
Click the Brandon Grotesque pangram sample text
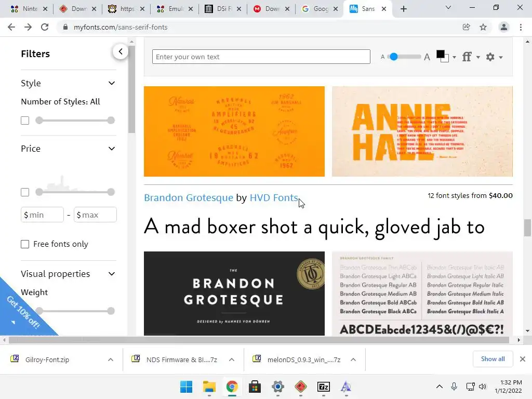314,227
